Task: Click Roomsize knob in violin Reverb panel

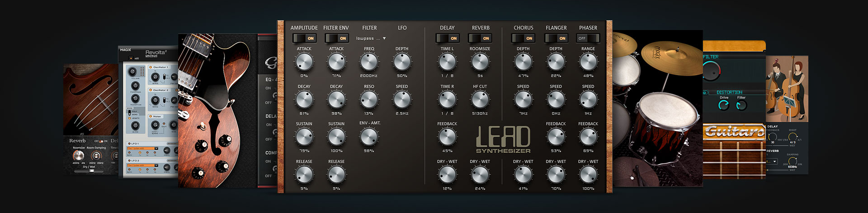Action: 79,156
